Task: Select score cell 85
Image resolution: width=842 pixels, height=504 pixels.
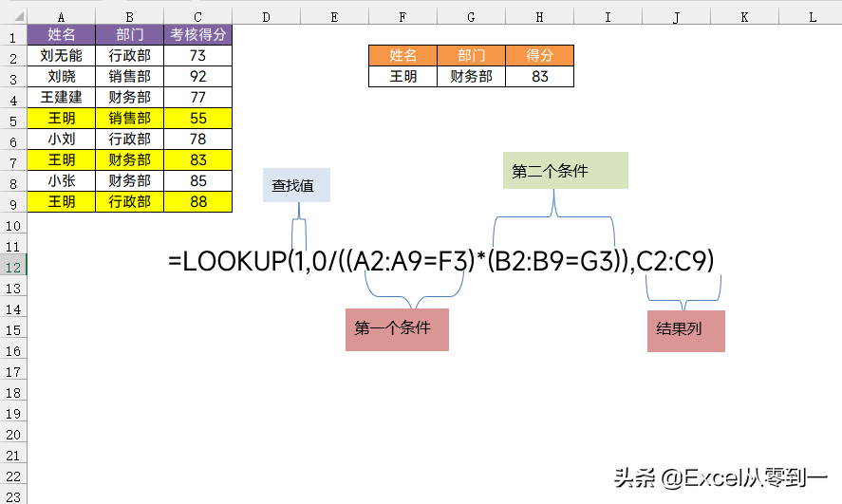Action: (197, 181)
